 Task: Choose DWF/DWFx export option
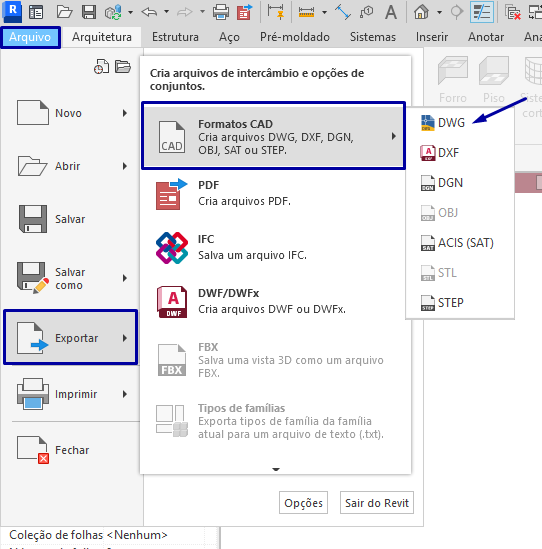pyautogui.click(x=275, y=301)
